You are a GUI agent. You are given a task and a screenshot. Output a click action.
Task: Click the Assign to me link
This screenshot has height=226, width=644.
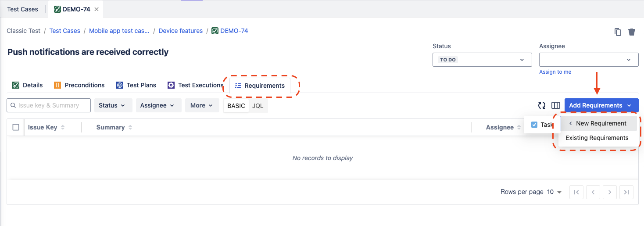[555, 72]
